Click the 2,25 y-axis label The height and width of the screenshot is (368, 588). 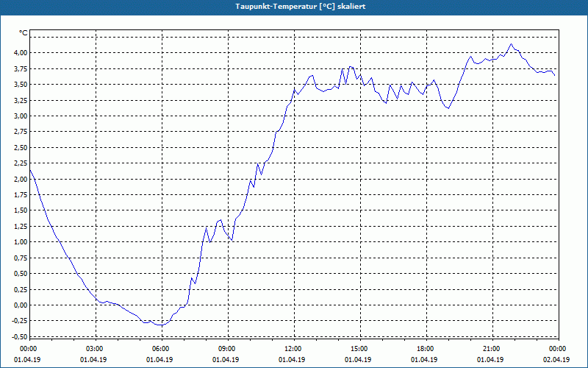click(21, 163)
